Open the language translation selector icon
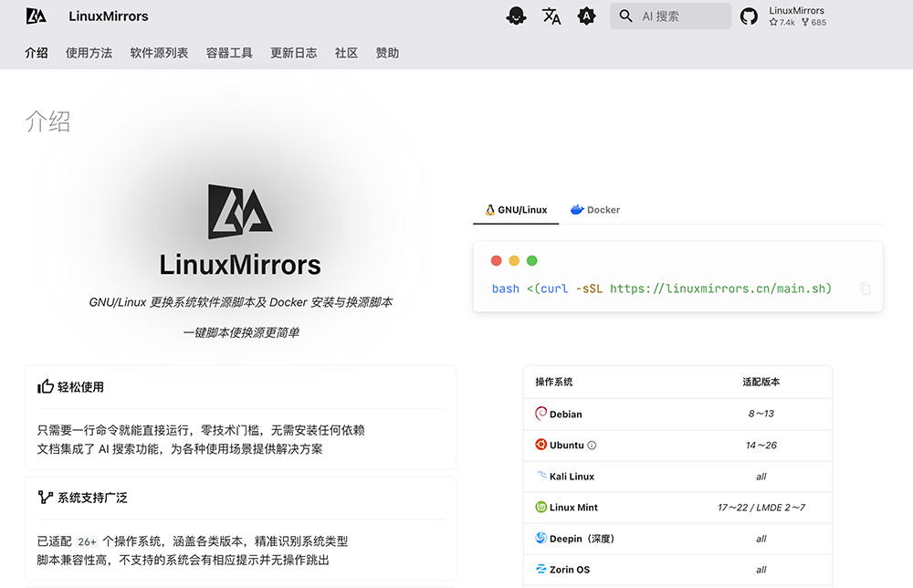Image resolution: width=913 pixels, height=588 pixels. [551, 16]
